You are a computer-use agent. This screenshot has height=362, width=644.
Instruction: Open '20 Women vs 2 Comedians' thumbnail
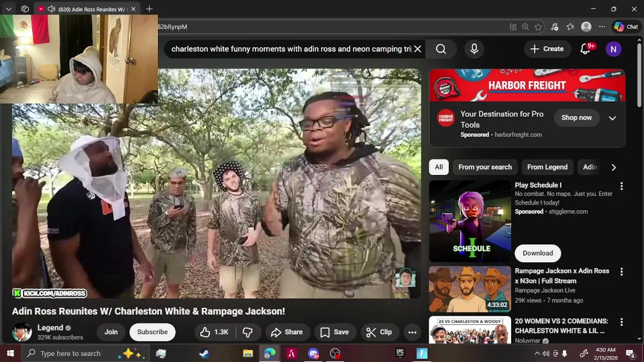470,330
